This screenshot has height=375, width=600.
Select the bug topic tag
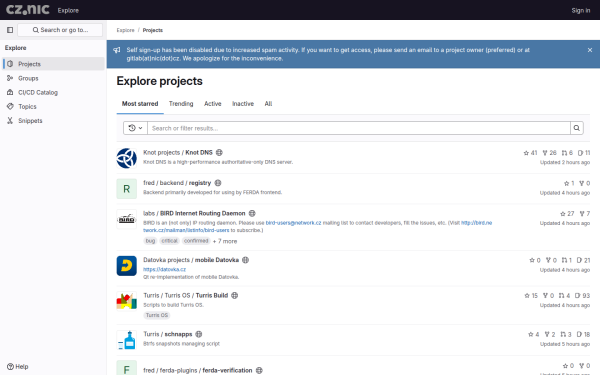[x=150, y=241]
